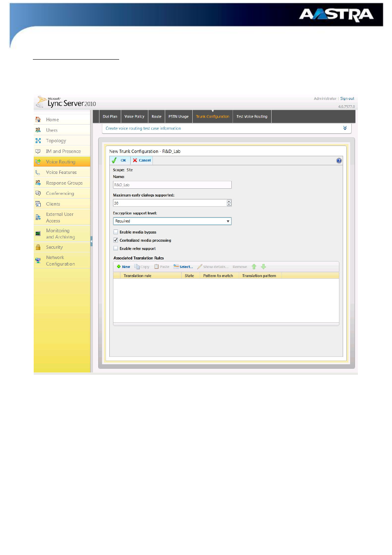Click the Home sidebar icon
The width and height of the screenshot is (392, 555).
(x=38, y=119)
